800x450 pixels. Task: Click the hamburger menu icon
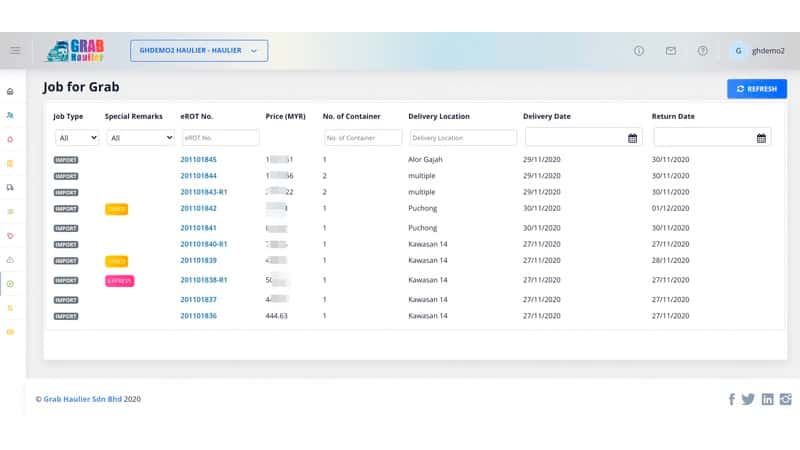coord(15,50)
